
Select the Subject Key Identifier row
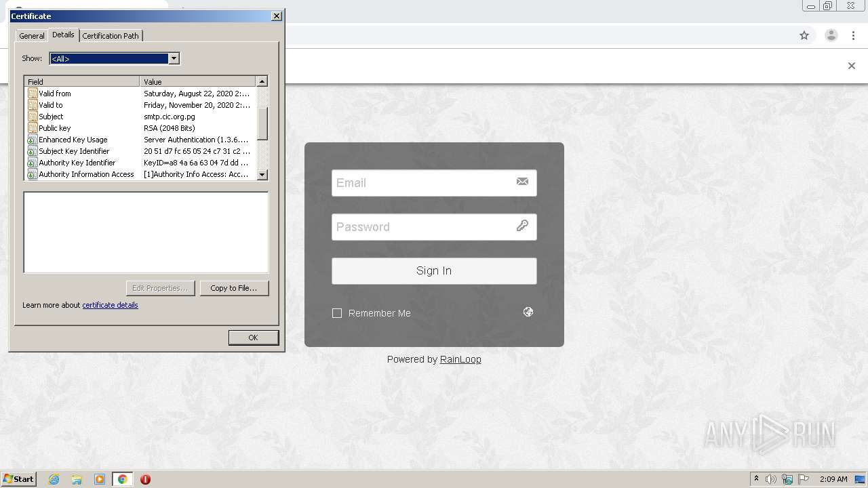[x=140, y=151]
